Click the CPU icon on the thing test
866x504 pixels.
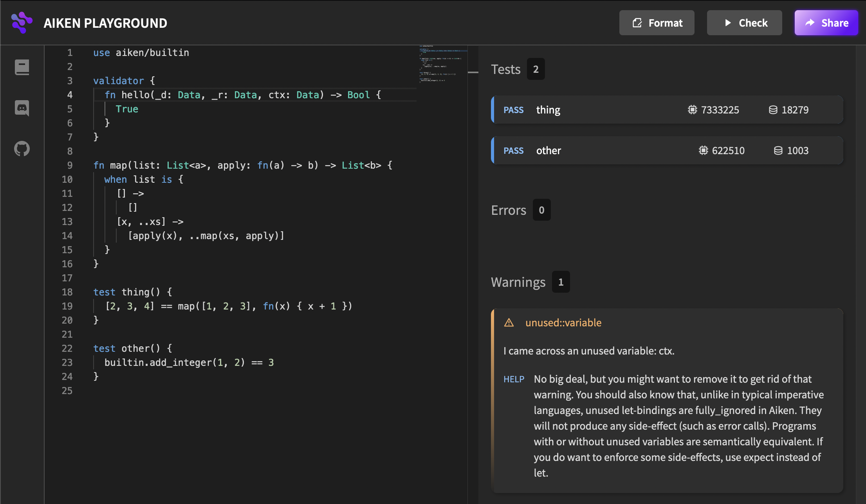click(692, 110)
